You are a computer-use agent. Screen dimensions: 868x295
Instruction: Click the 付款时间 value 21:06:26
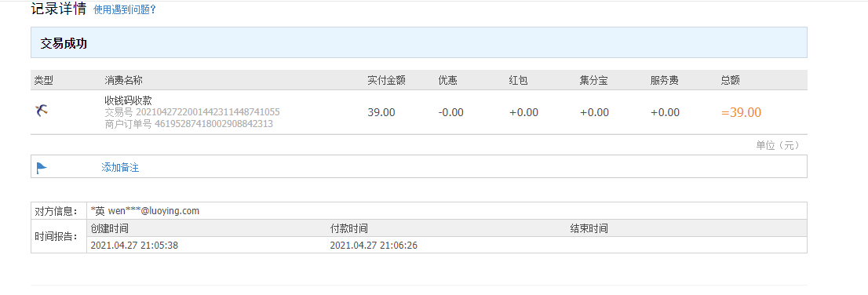click(x=374, y=246)
